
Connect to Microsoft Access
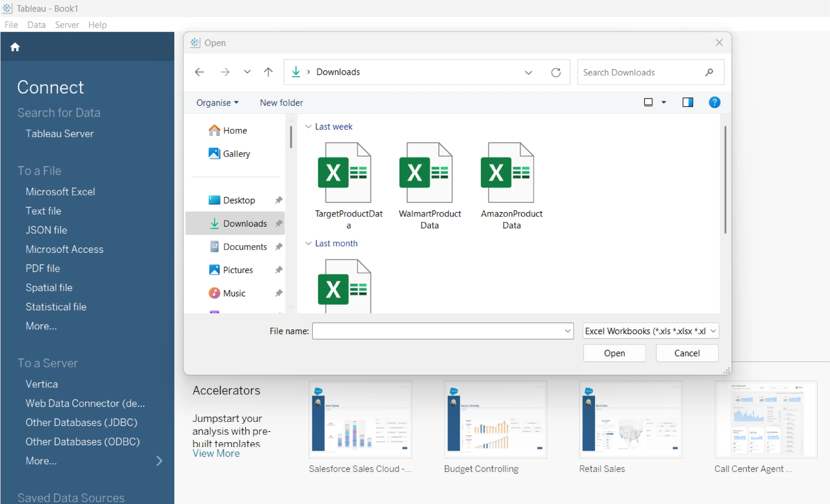point(65,249)
